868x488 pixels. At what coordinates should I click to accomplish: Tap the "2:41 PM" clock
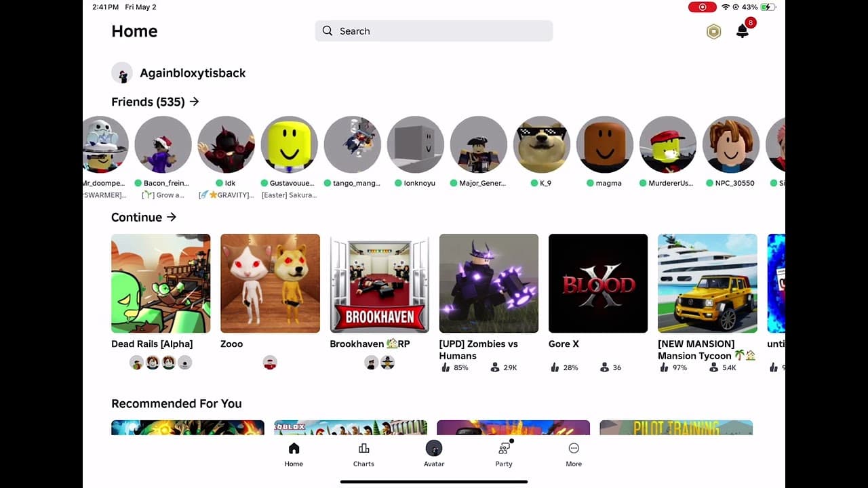pyautogui.click(x=105, y=7)
